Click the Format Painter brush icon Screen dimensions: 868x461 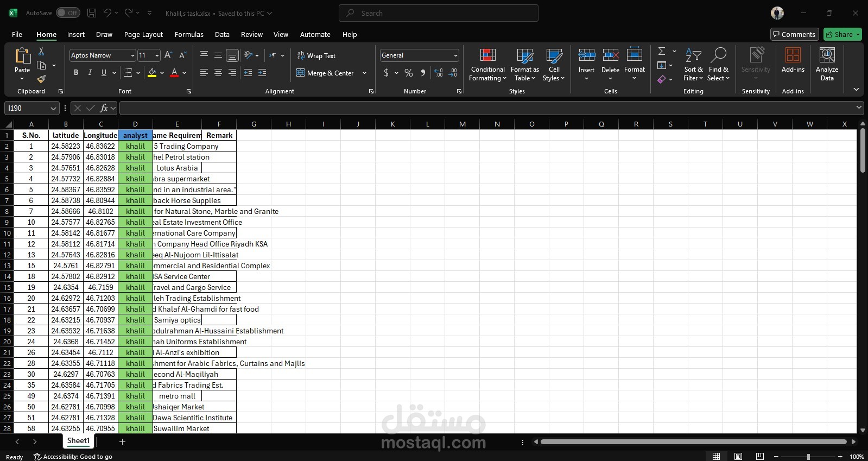pyautogui.click(x=41, y=79)
